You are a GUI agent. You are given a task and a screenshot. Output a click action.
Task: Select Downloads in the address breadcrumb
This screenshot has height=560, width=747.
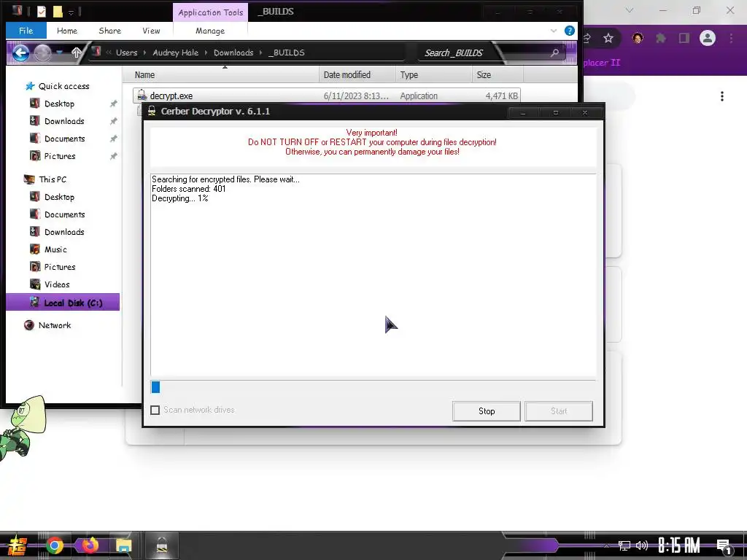coord(233,52)
